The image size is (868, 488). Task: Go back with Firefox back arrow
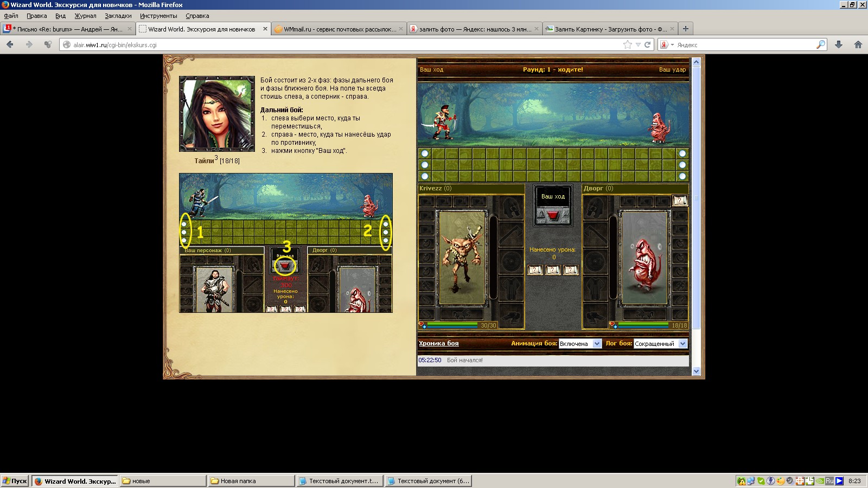coord(10,44)
